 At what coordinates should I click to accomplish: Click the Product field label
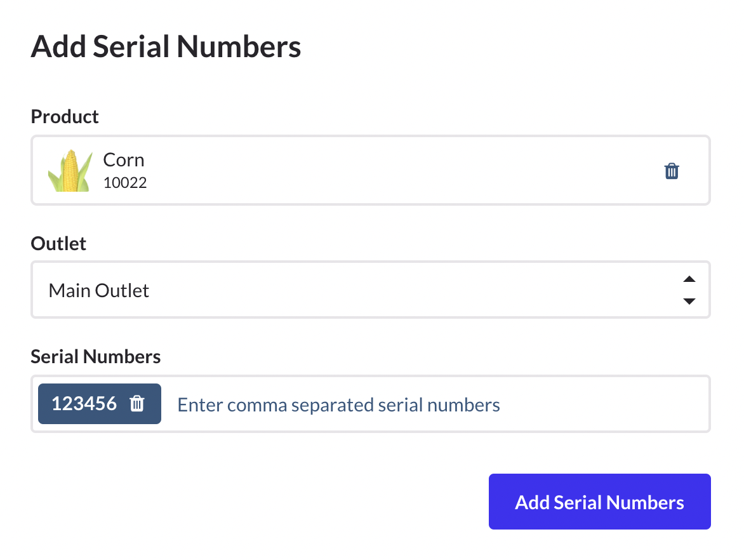[65, 117]
